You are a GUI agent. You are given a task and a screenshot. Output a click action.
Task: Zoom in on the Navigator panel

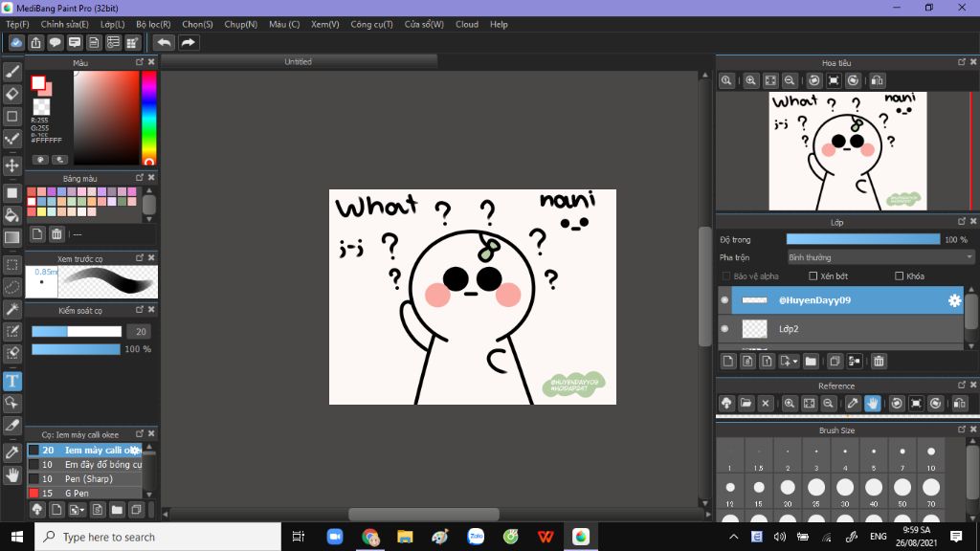[750, 80]
